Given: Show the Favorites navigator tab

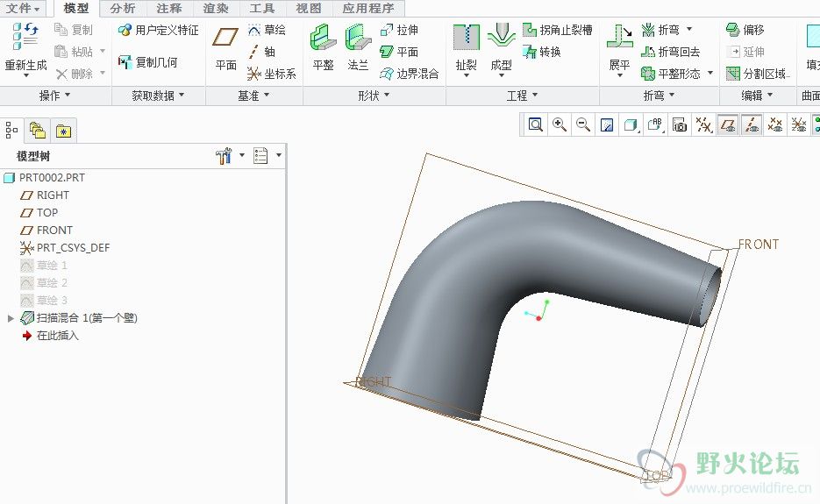Looking at the screenshot, I should (64, 131).
